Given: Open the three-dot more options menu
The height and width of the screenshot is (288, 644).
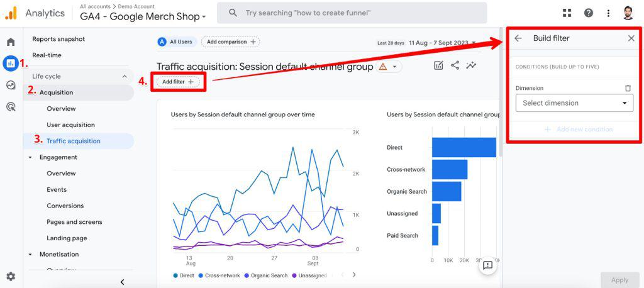Looking at the screenshot, I should (x=608, y=13).
